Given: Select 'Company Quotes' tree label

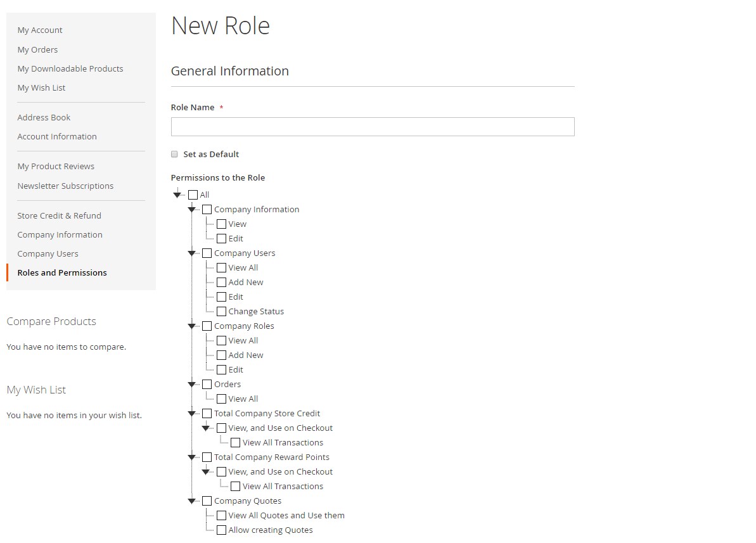Looking at the screenshot, I should pos(248,501).
